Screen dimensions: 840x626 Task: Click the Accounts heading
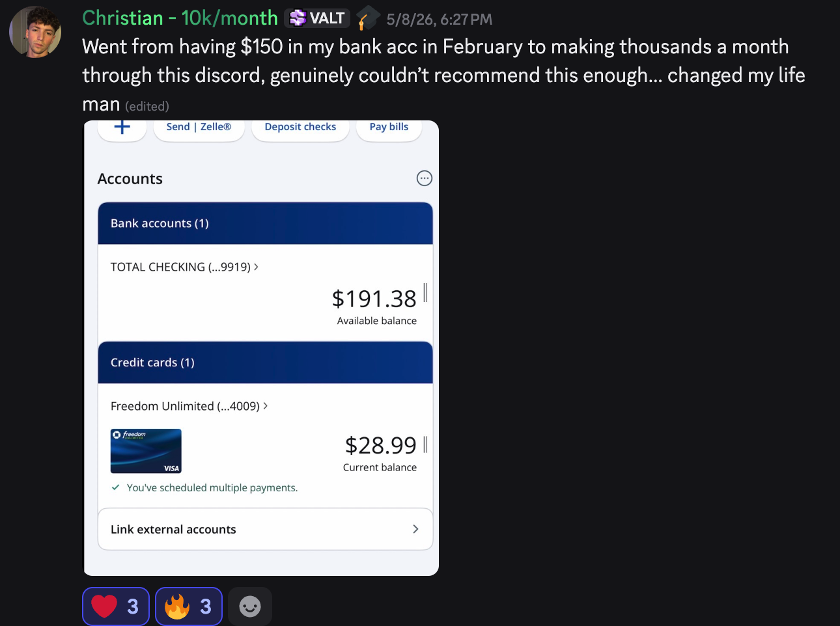(x=130, y=179)
